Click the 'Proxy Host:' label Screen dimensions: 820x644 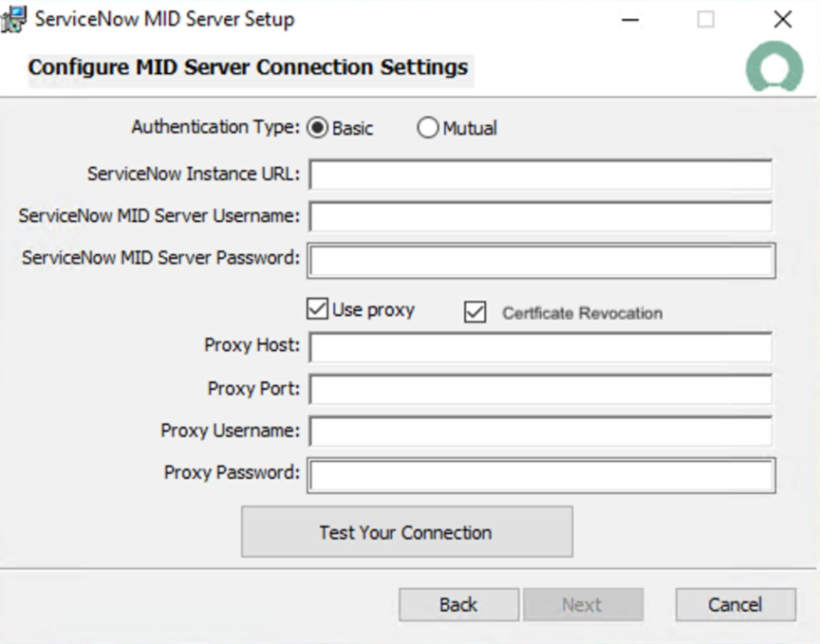pyautogui.click(x=252, y=345)
